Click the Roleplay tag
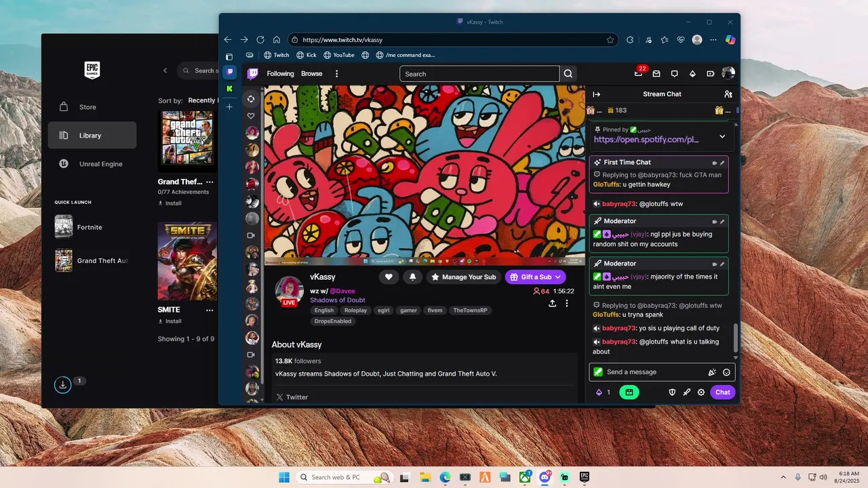The height and width of the screenshot is (488, 868). [x=355, y=310]
